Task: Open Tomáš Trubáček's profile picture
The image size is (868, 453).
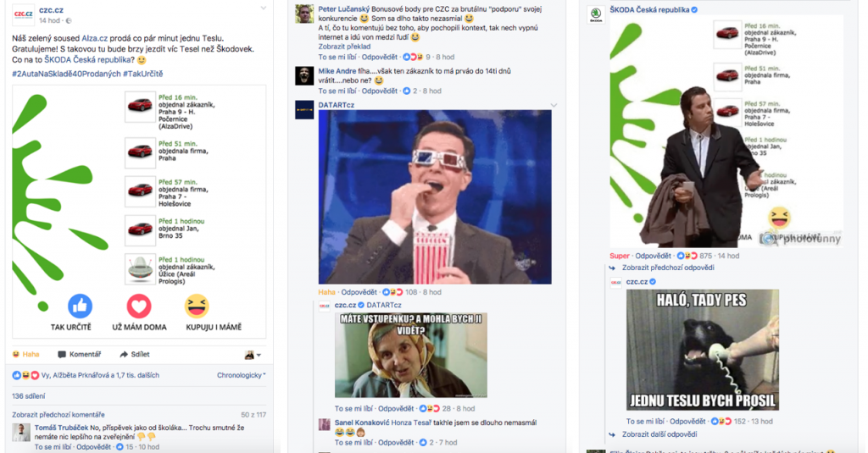Action: tap(21, 433)
